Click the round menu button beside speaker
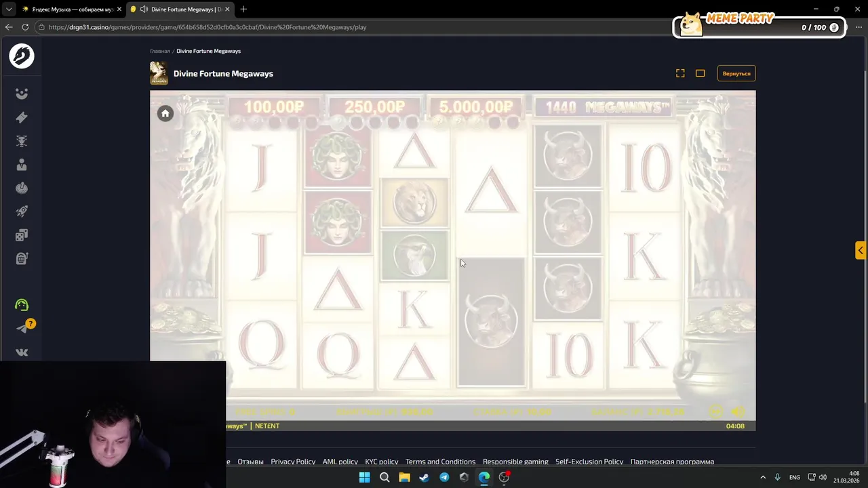This screenshot has width=868, height=488. coord(716,411)
